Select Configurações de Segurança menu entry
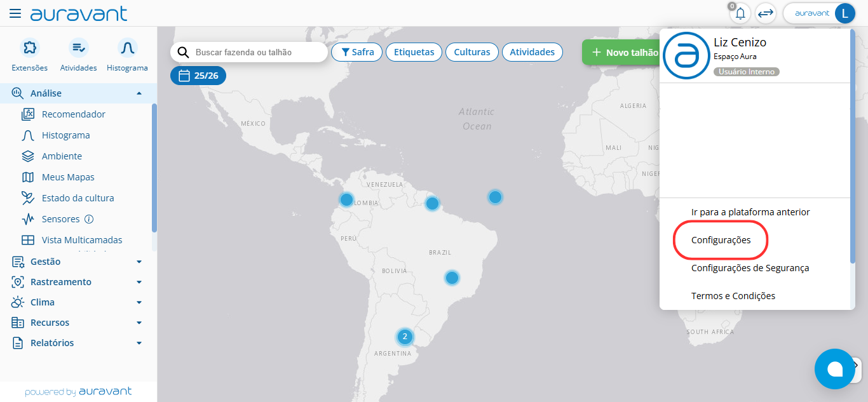Image resolution: width=868 pixels, height=402 pixels. coord(750,268)
